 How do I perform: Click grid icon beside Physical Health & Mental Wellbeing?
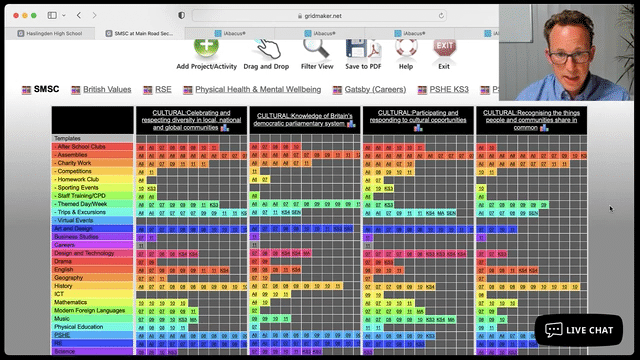coord(188,90)
